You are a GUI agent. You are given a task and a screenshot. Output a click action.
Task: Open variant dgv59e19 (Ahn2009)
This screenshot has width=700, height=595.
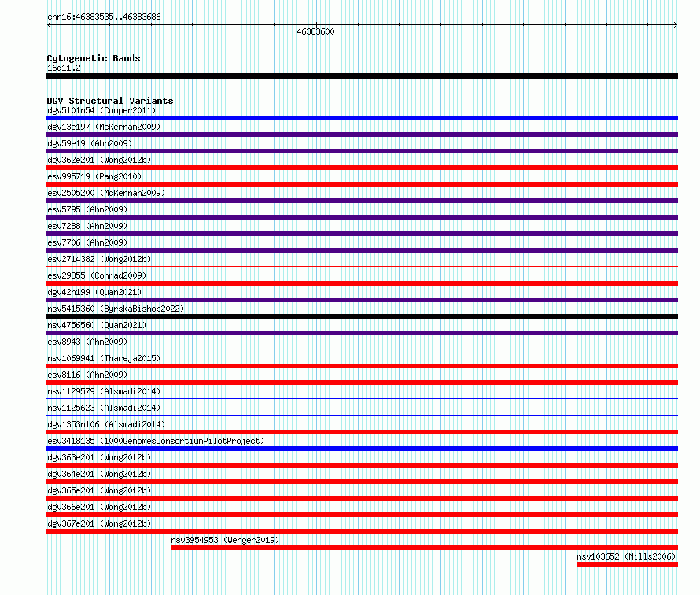(90, 143)
